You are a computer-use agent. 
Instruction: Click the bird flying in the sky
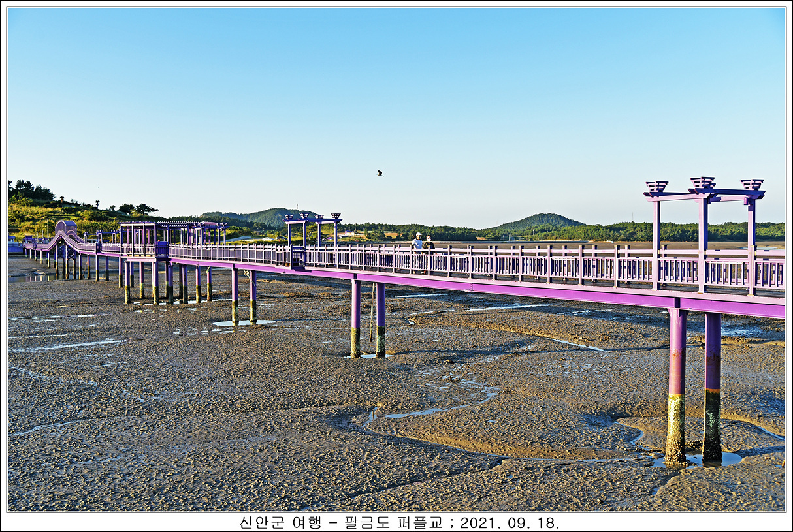(380, 173)
